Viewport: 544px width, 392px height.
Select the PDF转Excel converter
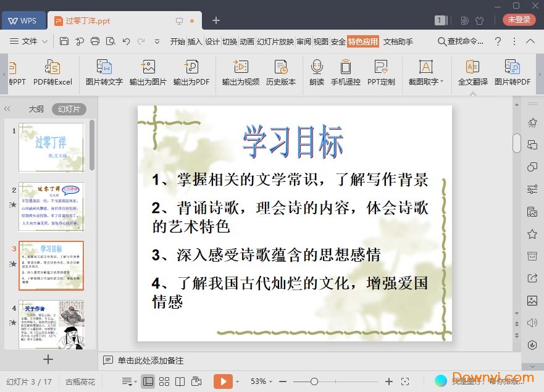54,73
